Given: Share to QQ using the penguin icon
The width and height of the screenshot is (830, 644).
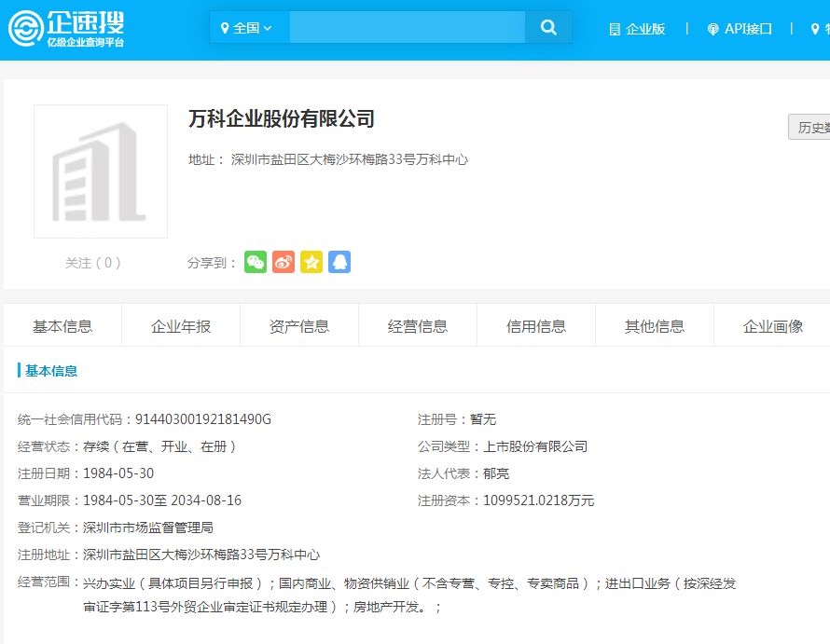Looking at the screenshot, I should 339,262.
